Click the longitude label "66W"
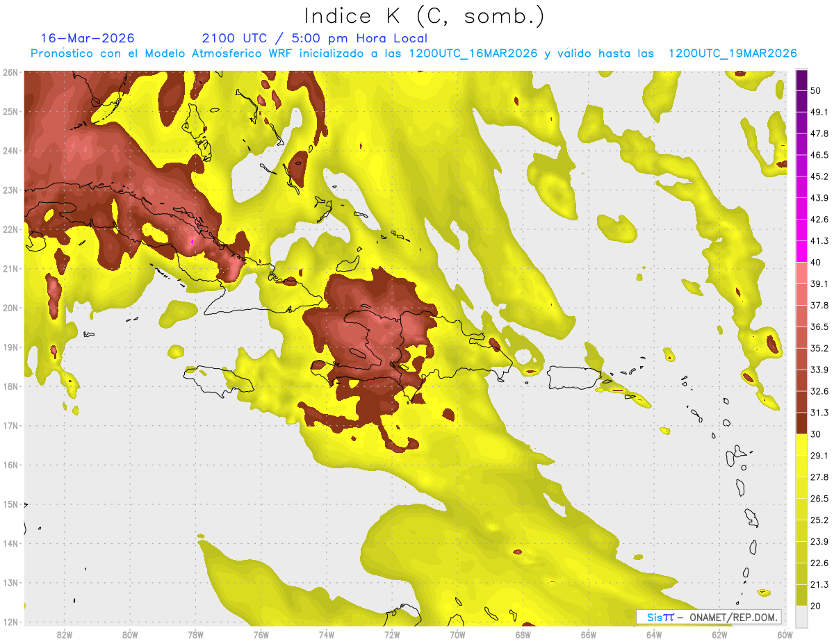Image resolution: width=834 pixels, height=644 pixels. [x=589, y=635]
